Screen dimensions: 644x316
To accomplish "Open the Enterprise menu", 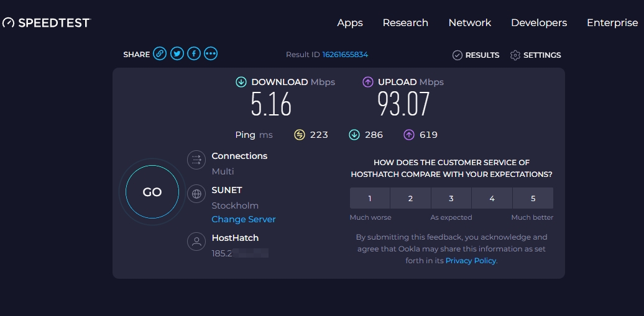I will pyautogui.click(x=612, y=23).
